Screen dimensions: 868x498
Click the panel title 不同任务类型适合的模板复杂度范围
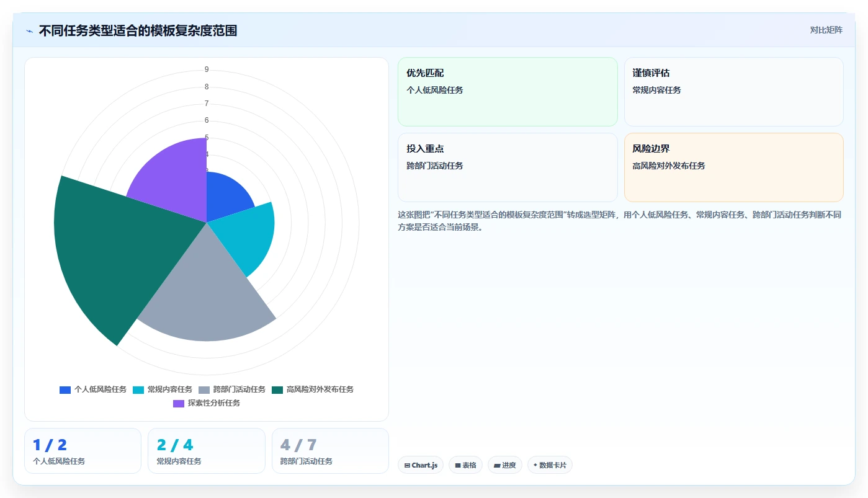click(138, 30)
